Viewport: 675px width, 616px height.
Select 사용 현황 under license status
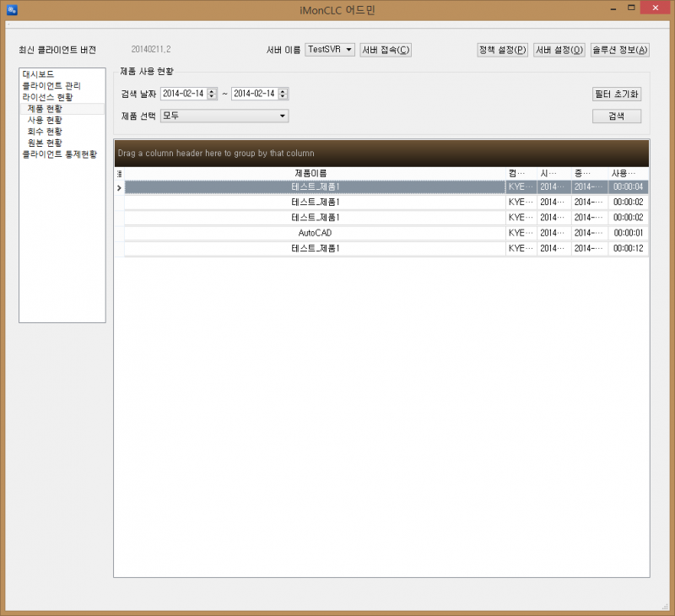(45, 121)
